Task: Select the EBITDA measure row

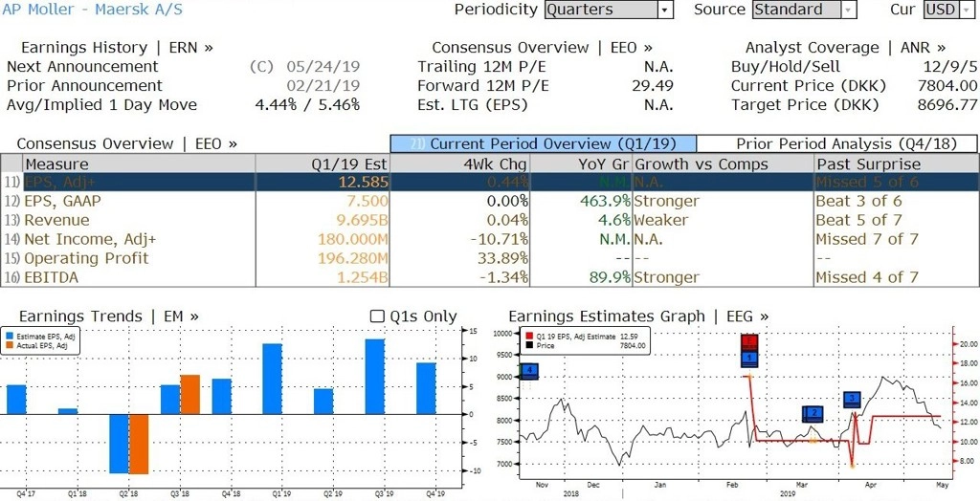Action: pyautogui.click(x=489, y=276)
